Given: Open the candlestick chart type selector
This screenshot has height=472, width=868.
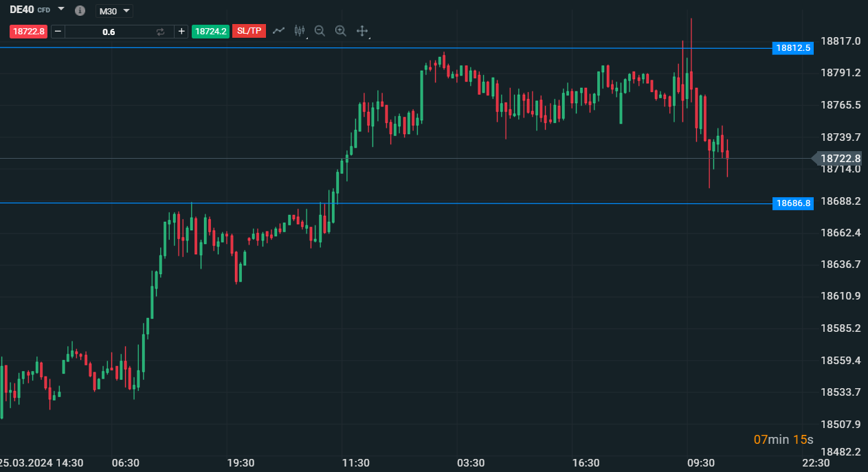Looking at the screenshot, I should [299, 31].
